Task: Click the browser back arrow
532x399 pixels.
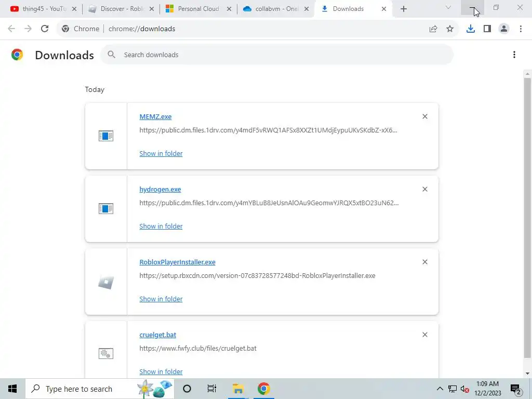Action: pyautogui.click(x=11, y=29)
